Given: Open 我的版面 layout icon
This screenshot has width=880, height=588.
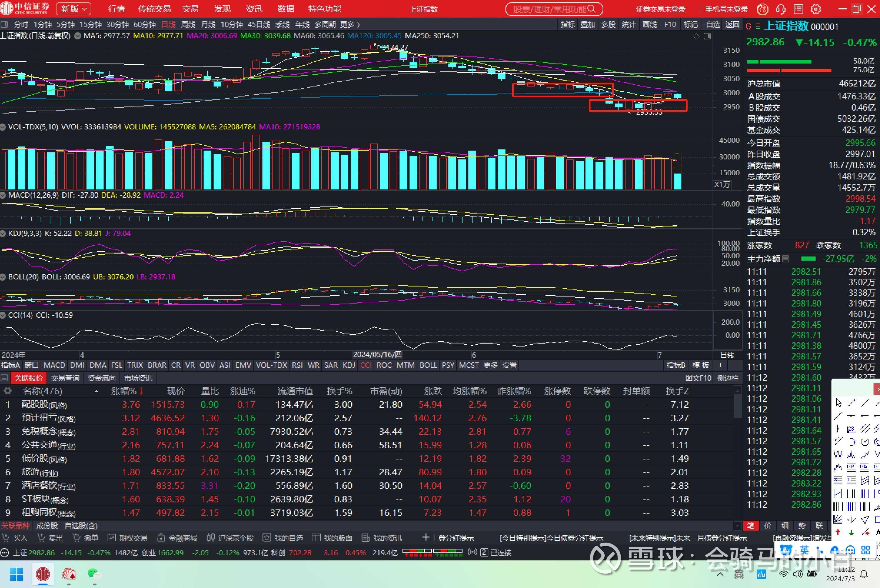Looking at the screenshot, I should point(317,538).
